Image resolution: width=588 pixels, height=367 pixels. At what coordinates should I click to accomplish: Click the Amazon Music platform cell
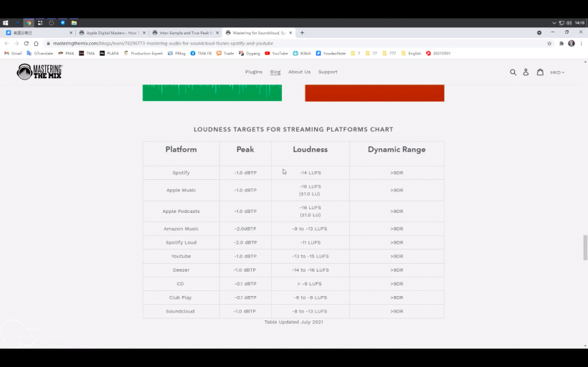coord(181,229)
